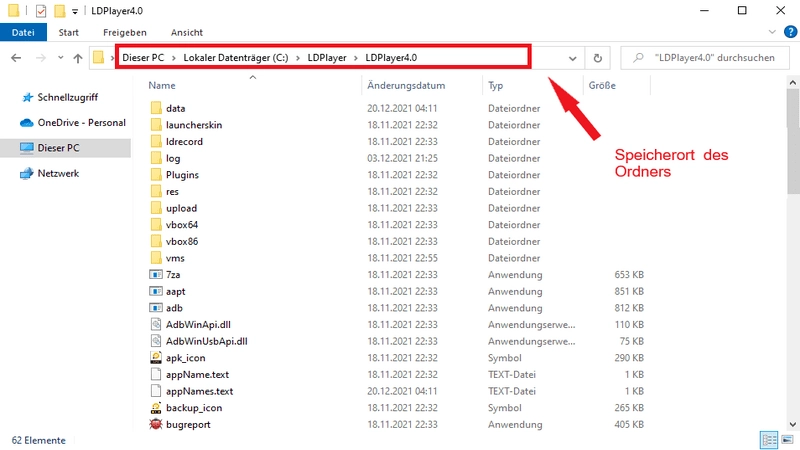Click the vbox64 folder icon

(156, 224)
